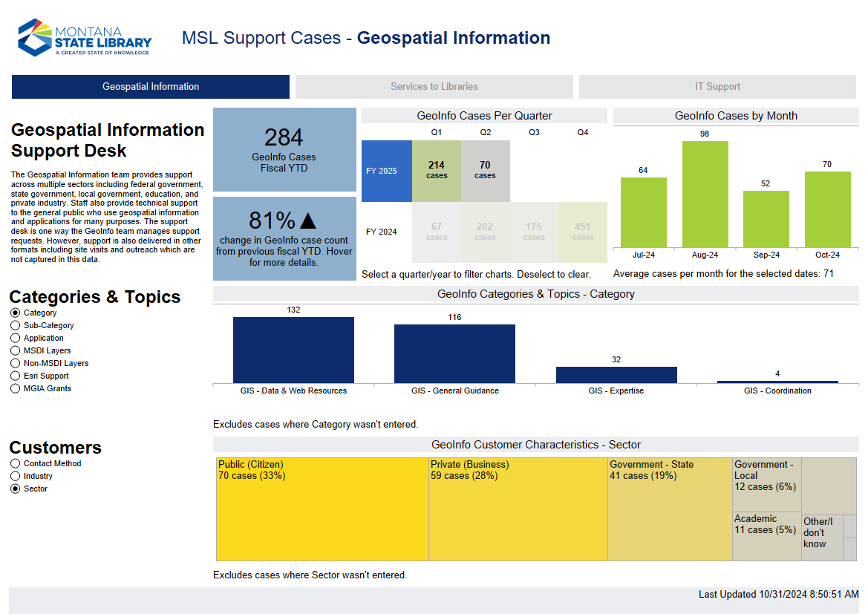The image size is (868, 614).
Task: Select the Sub-Category radio button
Action: pyautogui.click(x=15, y=325)
